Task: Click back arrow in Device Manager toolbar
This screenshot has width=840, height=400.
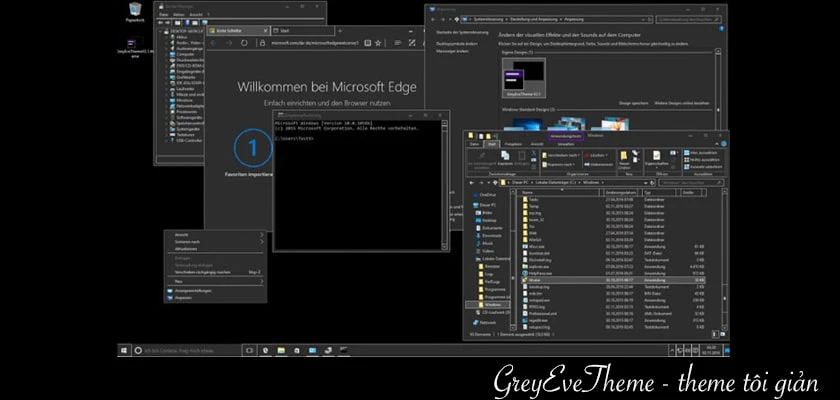Action: pyautogui.click(x=161, y=22)
